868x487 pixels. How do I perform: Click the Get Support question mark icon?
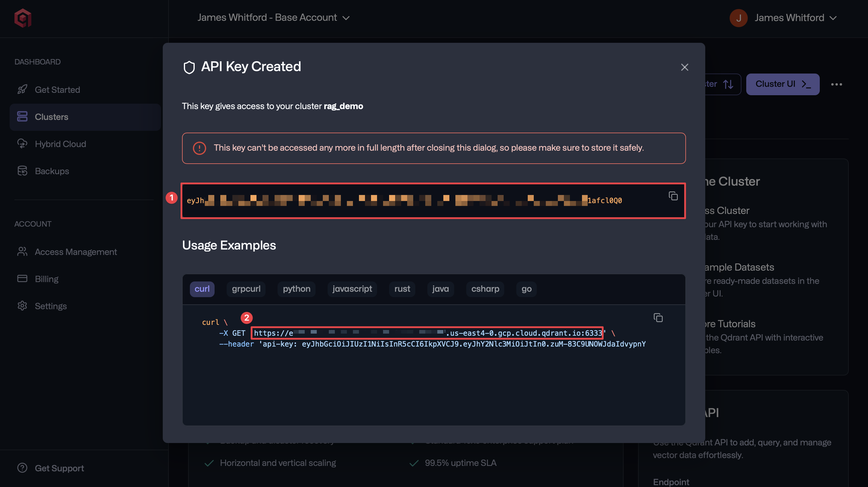(22, 468)
